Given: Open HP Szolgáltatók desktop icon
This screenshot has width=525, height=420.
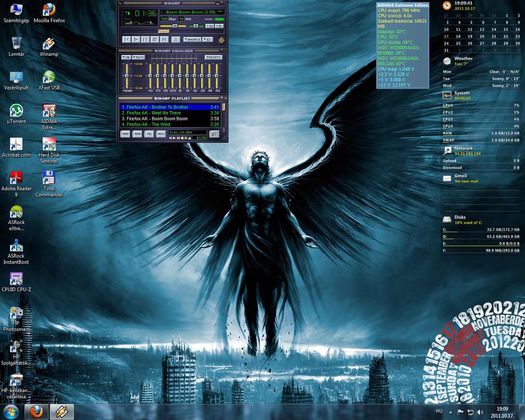Looking at the screenshot, I should pos(16,353).
